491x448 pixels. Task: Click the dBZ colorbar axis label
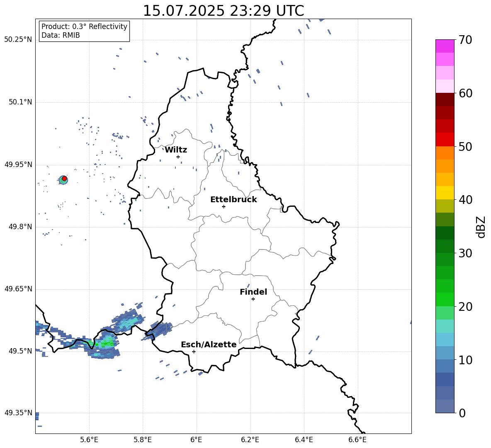click(x=481, y=227)
